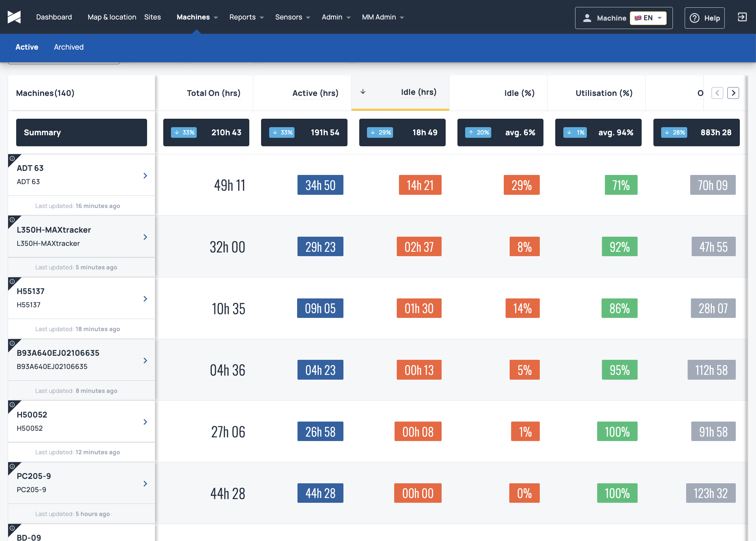This screenshot has width=756, height=541.
Task: Click the Summary row header
Action: pos(82,132)
